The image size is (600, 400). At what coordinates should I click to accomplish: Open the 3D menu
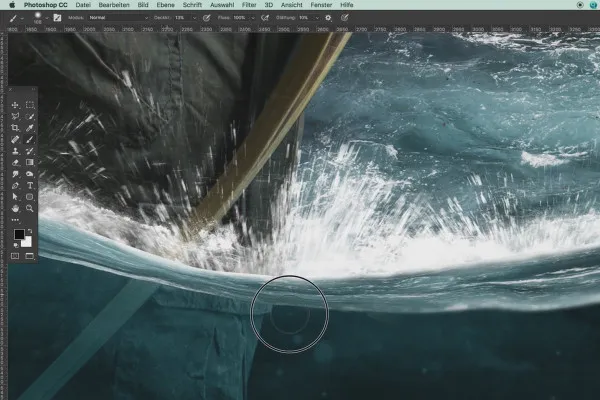pos(269,5)
